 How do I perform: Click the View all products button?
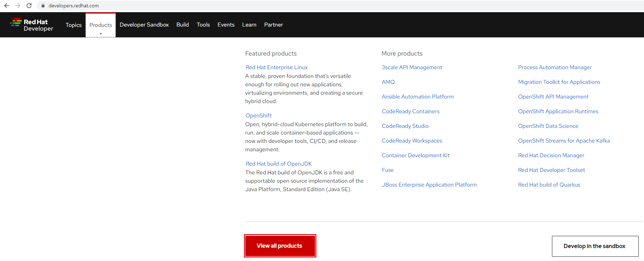[280, 246]
